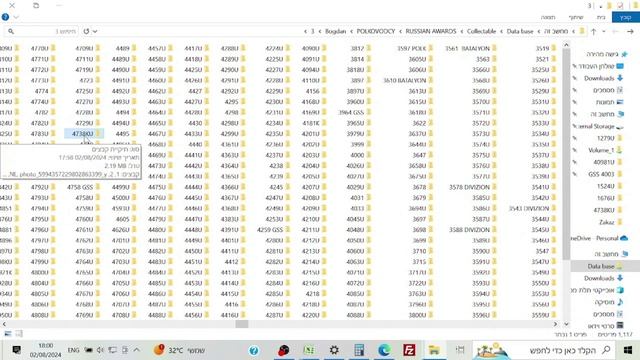The height and width of the screenshot is (360, 640).
Task: Open the address bar history dropdown
Action: click(x=95, y=31)
